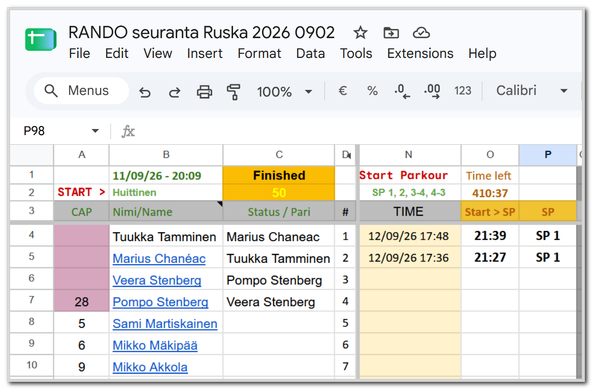592x389 pixels.
Task: Select the 12/09/26 17:48 cell
Action: [410, 236]
